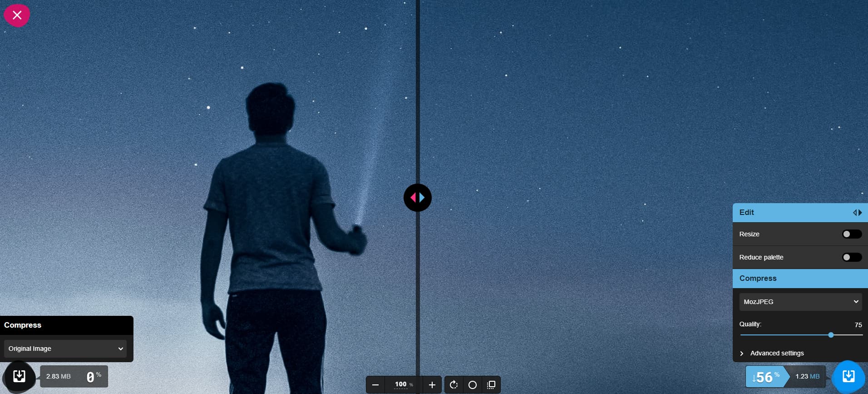868x394 pixels.
Task: Open the MozJPEG codec dropdown
Action: (x=800, y=302)
